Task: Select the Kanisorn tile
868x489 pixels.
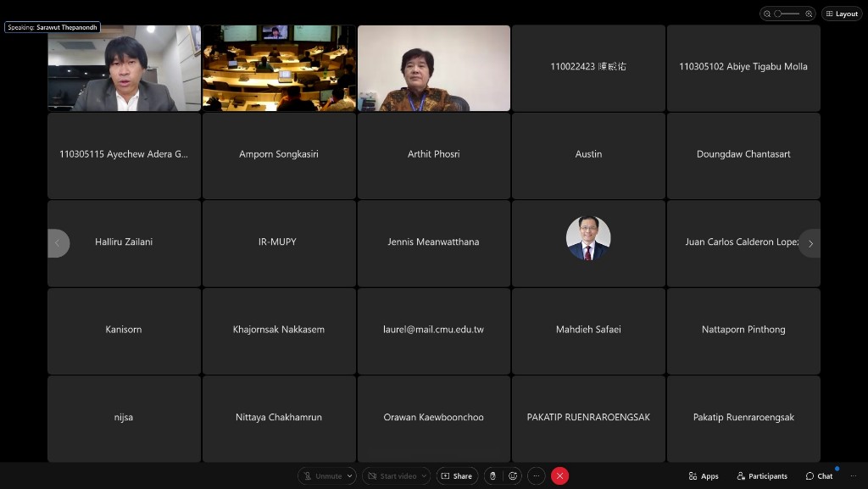Action: [x=124, y=331]
